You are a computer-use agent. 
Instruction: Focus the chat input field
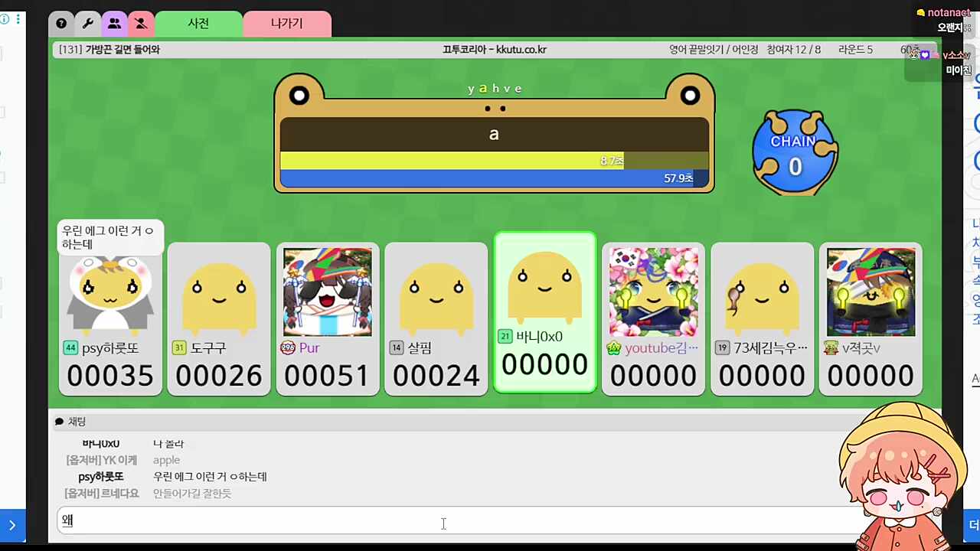point(459,520)
